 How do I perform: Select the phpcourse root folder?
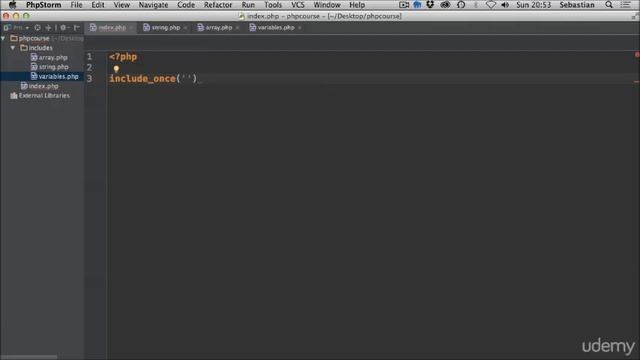coord(34,38)
